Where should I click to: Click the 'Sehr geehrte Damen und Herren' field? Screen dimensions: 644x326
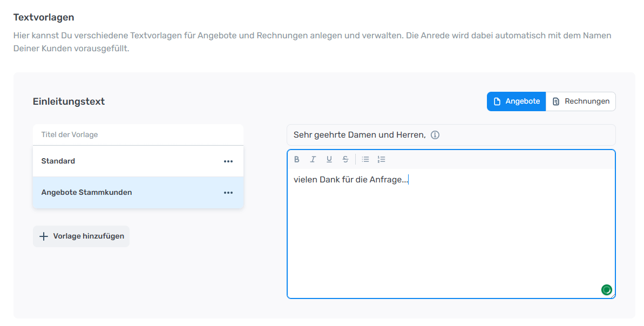pos(360,135)
